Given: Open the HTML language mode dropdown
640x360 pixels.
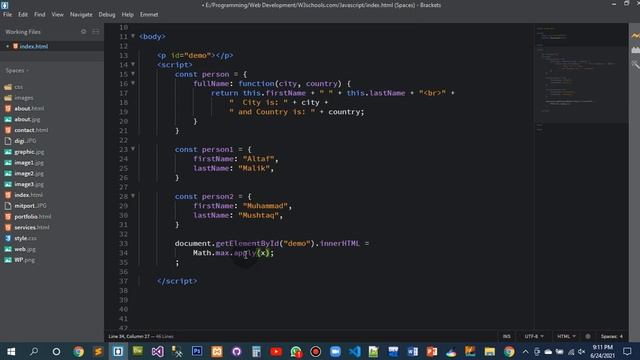Looking at the screenshot, I should (566, 336).
